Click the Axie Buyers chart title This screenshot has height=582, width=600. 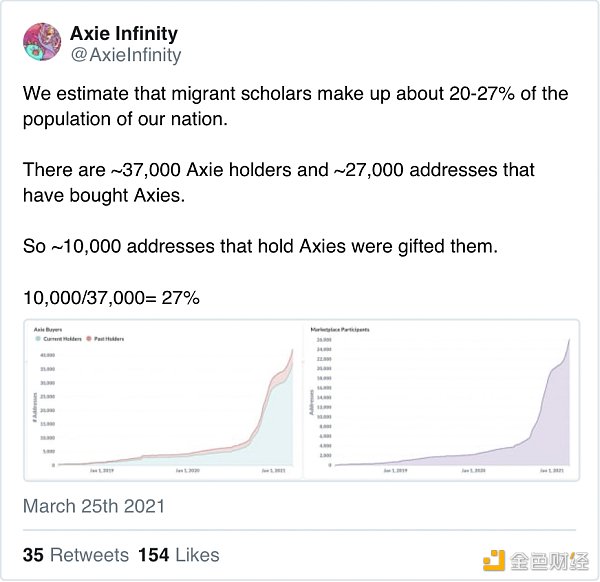(48, 328)
